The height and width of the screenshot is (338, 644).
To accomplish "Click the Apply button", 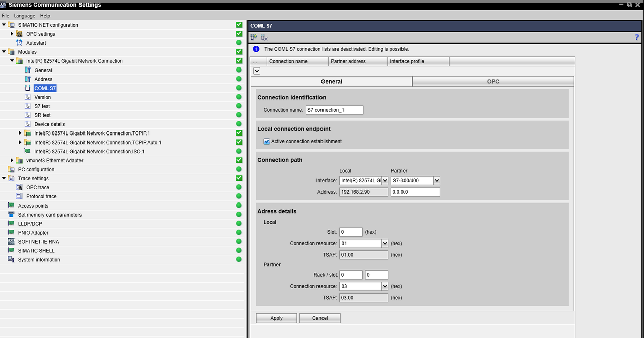I will 276,318.
